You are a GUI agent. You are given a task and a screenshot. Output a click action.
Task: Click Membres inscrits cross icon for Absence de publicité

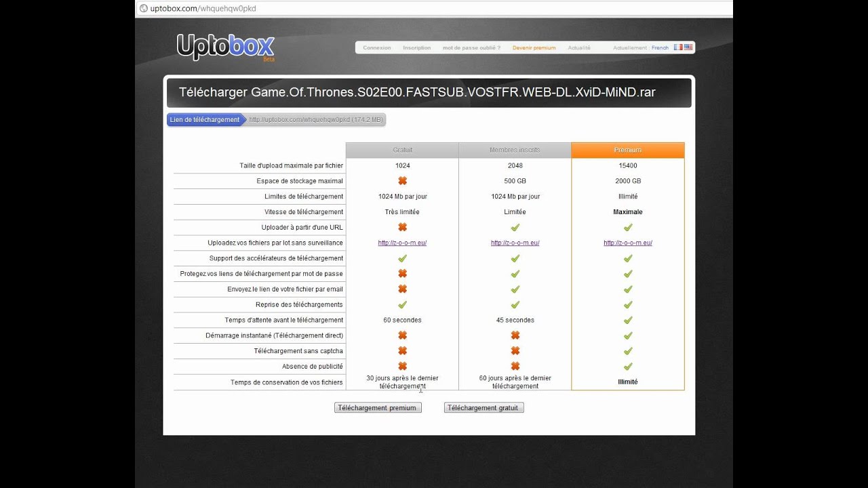point(515,366)
